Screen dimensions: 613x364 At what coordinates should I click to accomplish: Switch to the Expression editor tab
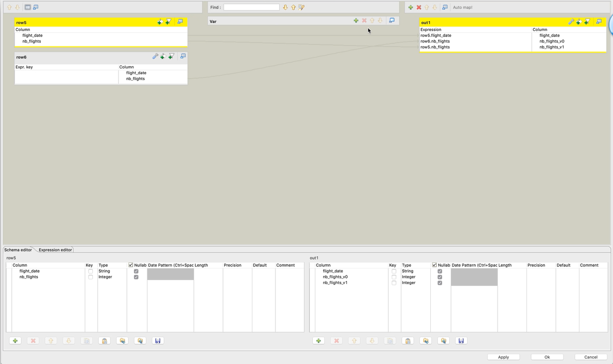coord(55,250)
